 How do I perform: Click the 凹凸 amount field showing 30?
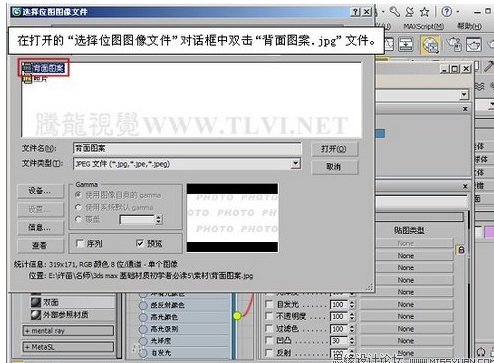pyautogui.click(x=339, y=341)
